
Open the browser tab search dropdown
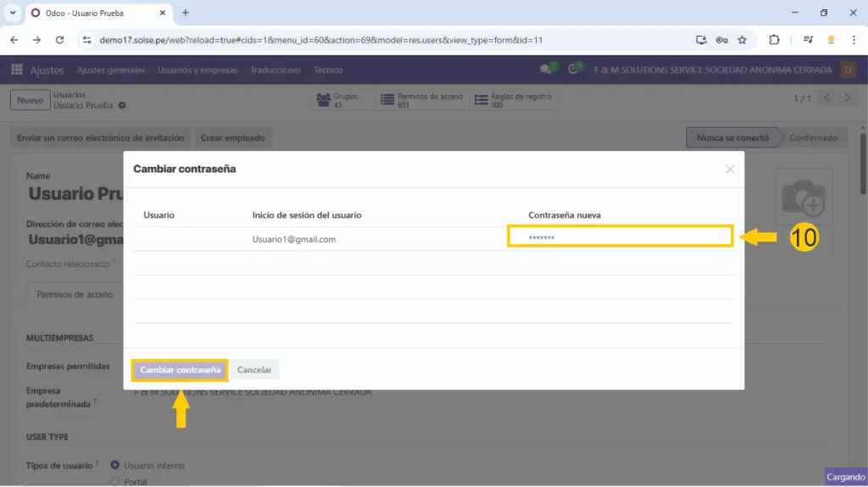(x=13, y=13)
